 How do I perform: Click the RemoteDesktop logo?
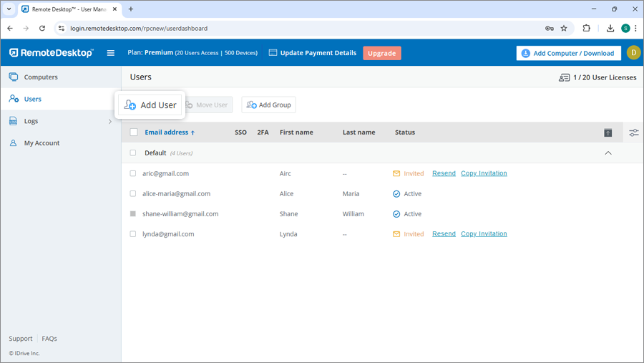tap(52, 52)
